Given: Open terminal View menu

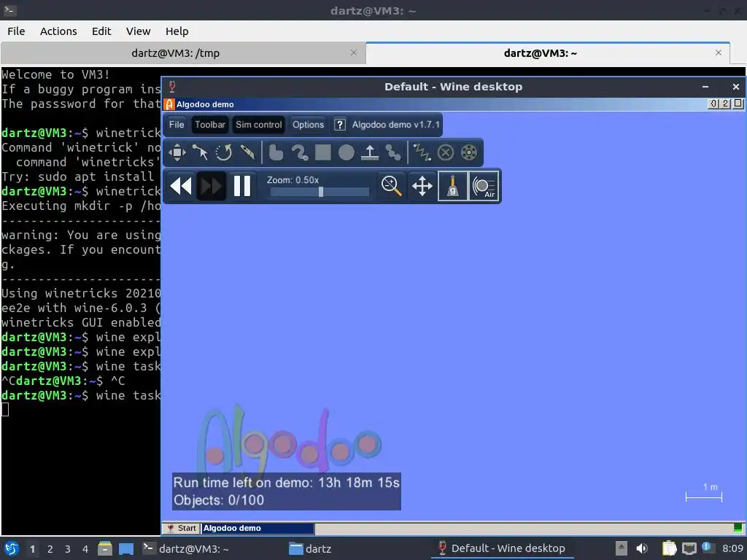Looking at the screenshot, I should pos(138,31).
